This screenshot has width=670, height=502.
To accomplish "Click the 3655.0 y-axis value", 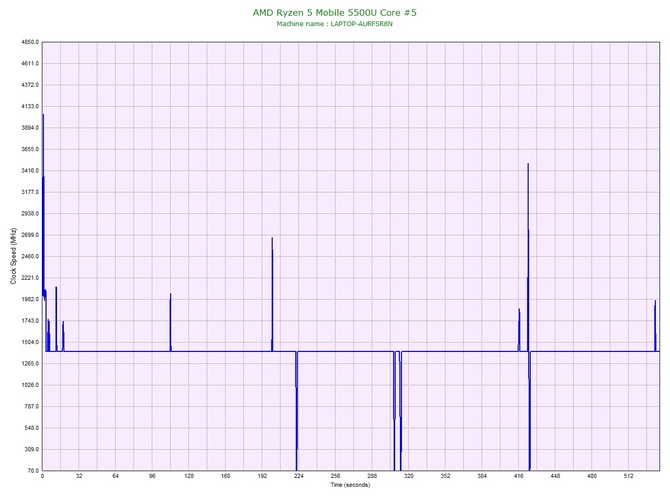I will pyautogui.click(x=30, y=149).
